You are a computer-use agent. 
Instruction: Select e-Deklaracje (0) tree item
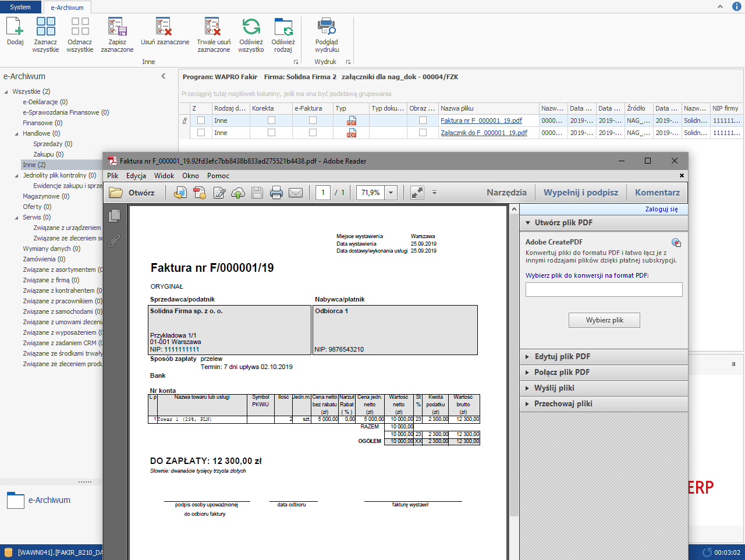45,102
